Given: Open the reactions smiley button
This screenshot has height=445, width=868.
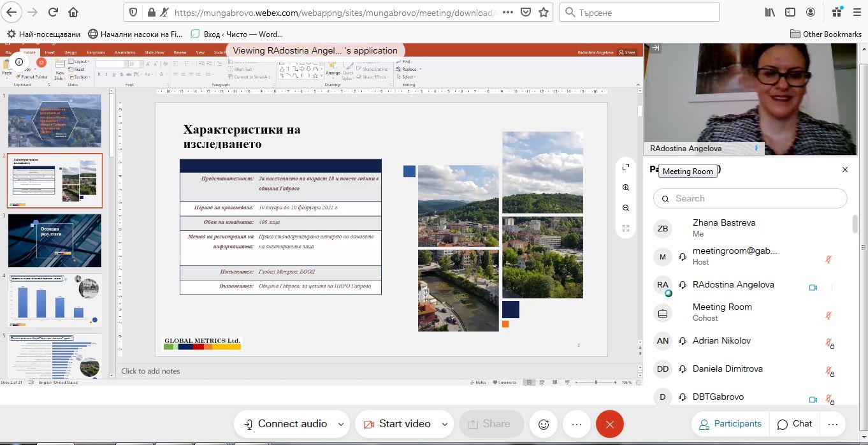Looking at the screenshot, I should pos(544,424).
